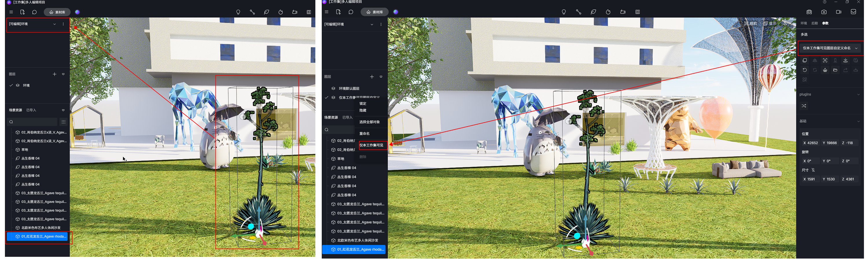Click the hatched section tool in right window
This screenshot has height=260, width=868.
coord(637,12)
